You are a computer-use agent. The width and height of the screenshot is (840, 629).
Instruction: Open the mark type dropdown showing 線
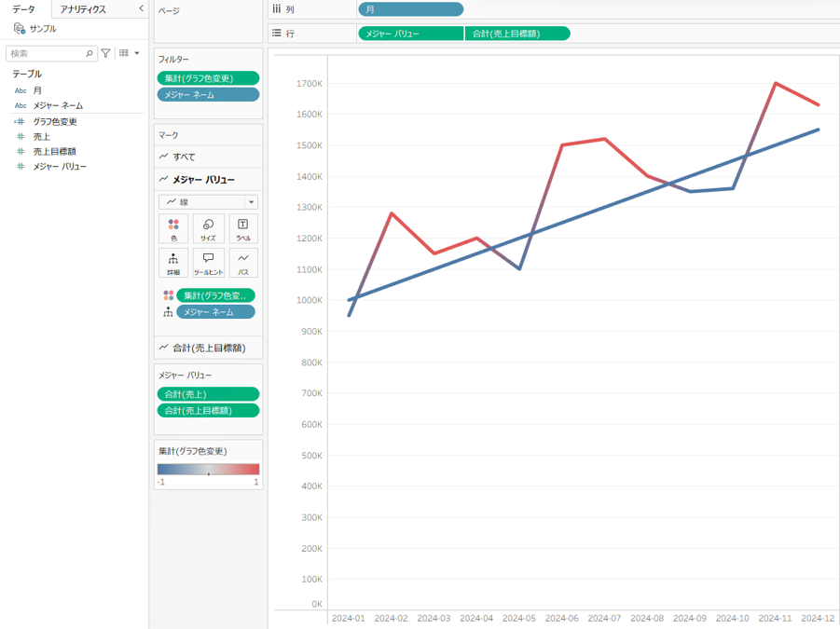[x=208, y=202]
